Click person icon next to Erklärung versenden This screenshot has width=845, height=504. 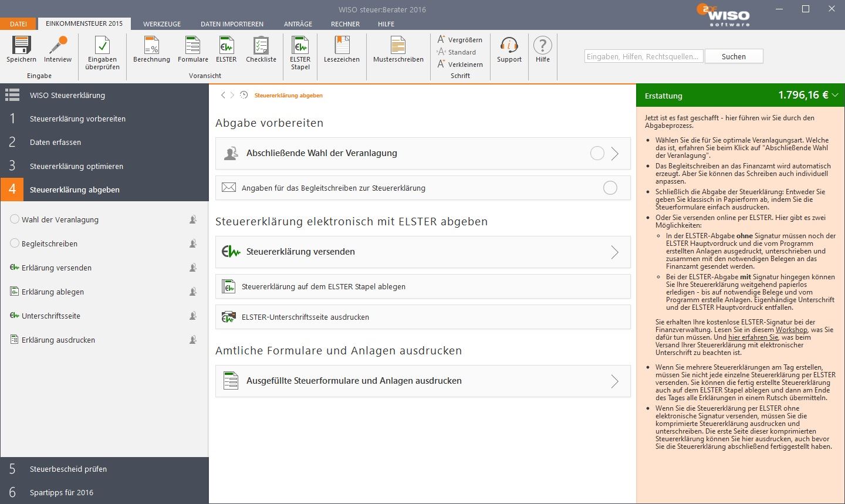(193, 268)
